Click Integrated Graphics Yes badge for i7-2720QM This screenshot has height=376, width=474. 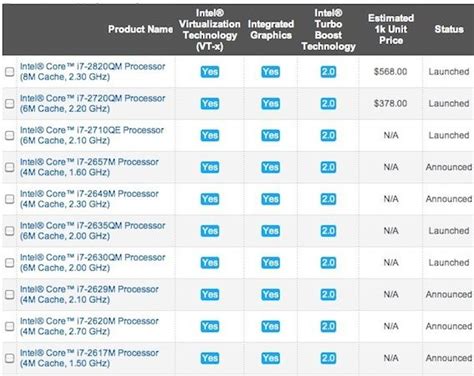[270, 104]
